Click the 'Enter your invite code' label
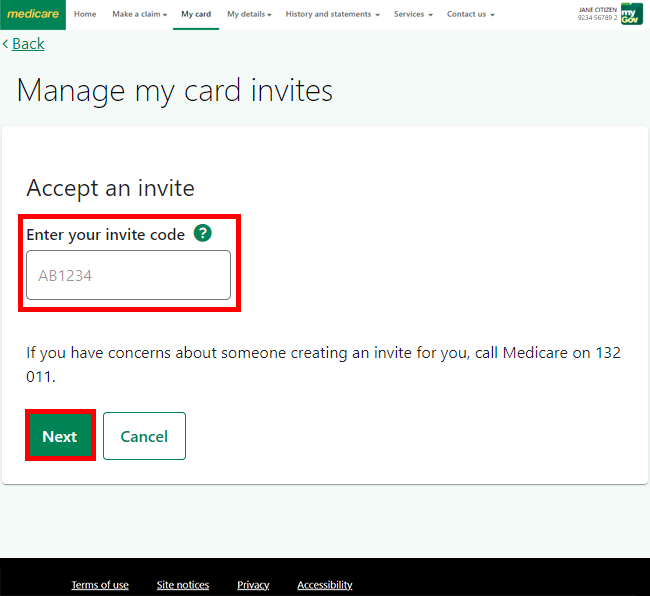650x596 pixels. coord(105,234)
